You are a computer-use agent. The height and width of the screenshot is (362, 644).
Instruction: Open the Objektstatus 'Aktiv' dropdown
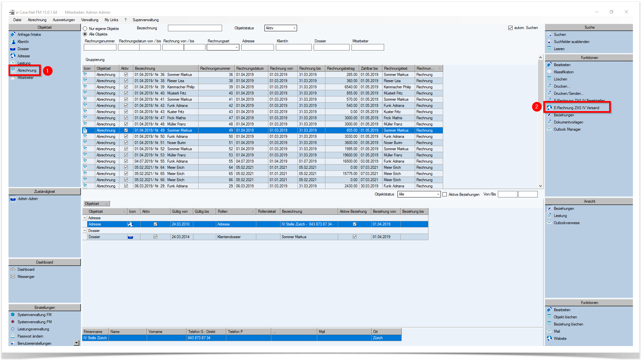coord(294,28)
